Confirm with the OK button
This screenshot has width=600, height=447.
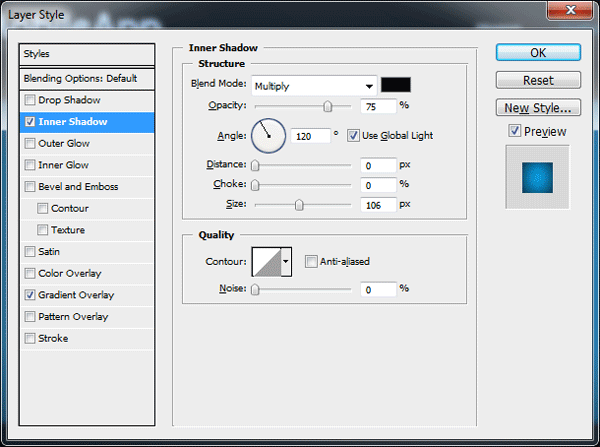pos(538,52)
